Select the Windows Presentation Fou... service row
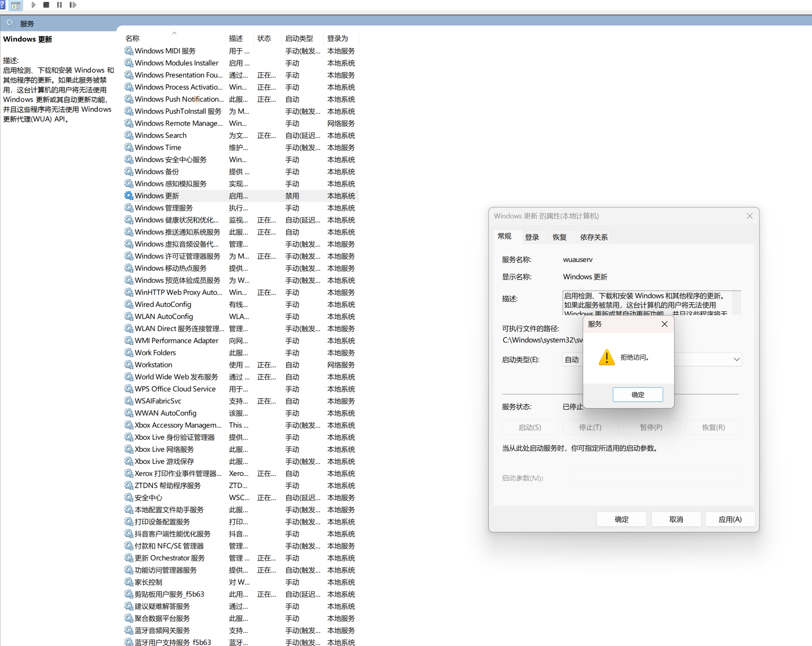812x646 pixels. tap(241, 75)
